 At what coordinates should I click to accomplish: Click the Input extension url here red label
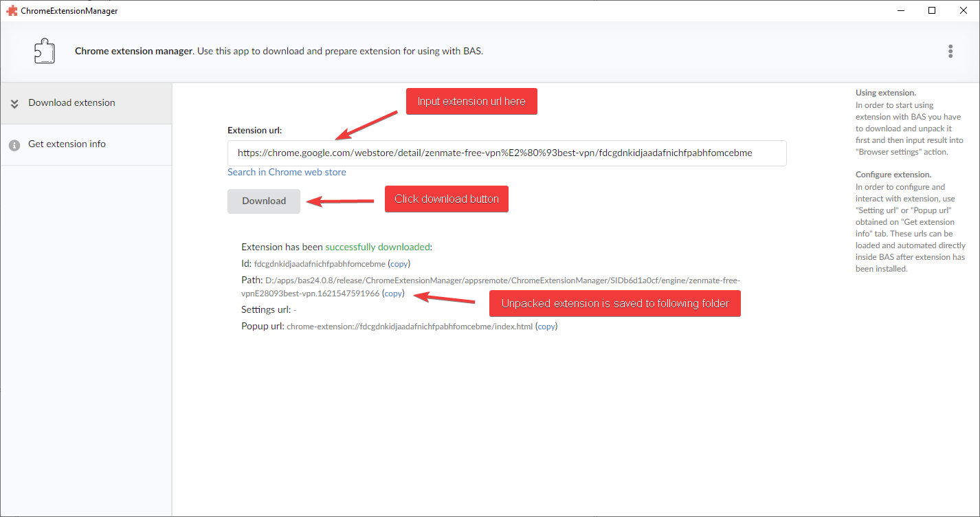pos(471,101)
